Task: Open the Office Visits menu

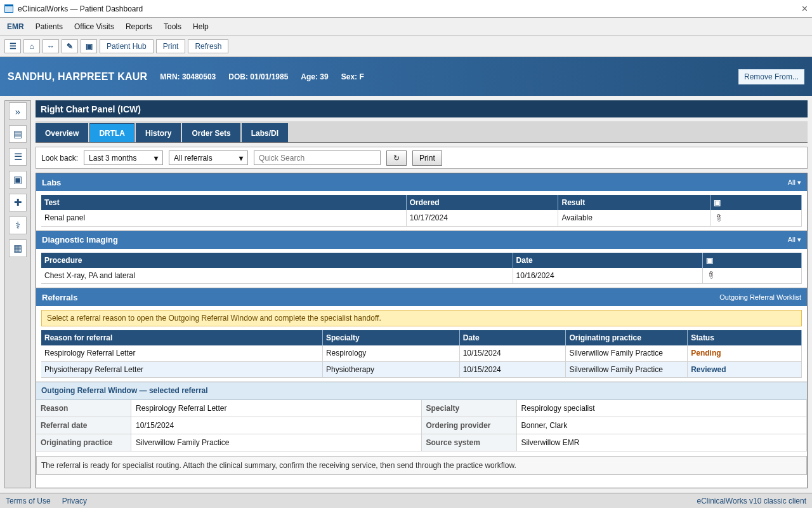Action: pos(94,27)
